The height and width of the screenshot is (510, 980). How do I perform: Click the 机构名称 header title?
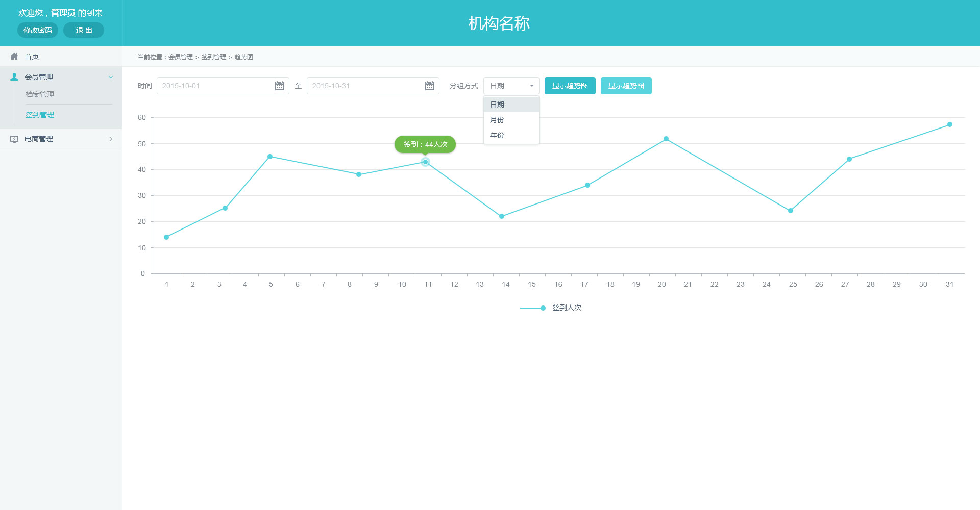499,23
